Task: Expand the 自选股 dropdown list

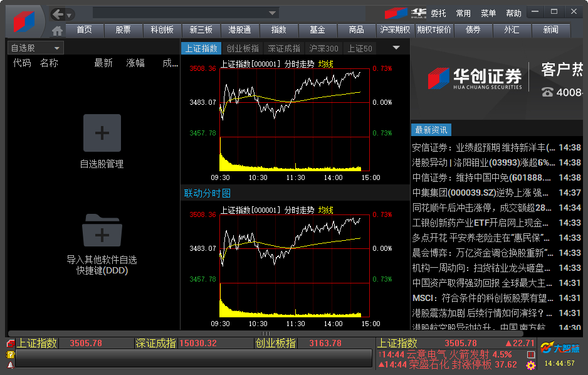Action: [36, 48]
